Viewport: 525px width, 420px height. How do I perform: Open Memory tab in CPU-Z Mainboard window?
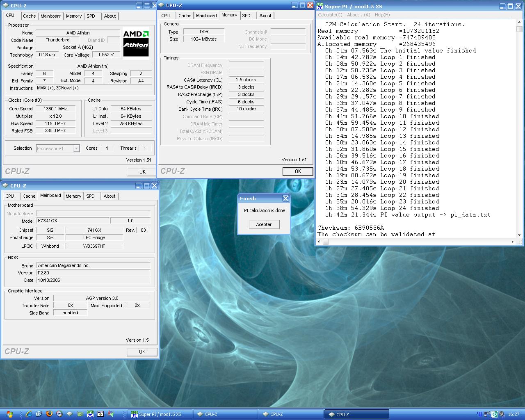tap(73, 196)
